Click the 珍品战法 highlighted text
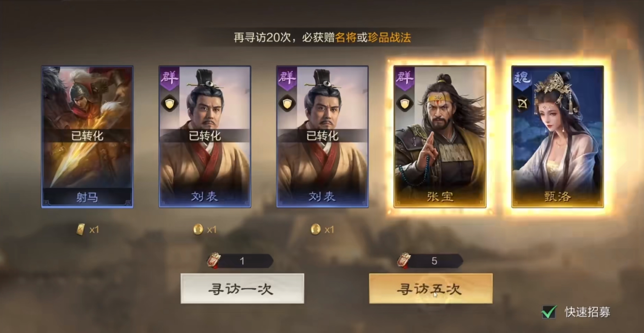Viewport: 644px width, 333px height. [x=389, y=37]
